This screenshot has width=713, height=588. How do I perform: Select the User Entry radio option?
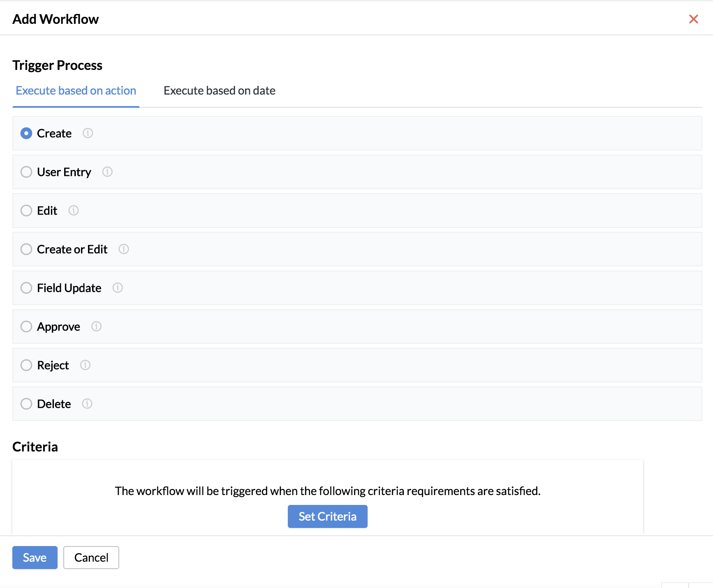coord(26,172)
